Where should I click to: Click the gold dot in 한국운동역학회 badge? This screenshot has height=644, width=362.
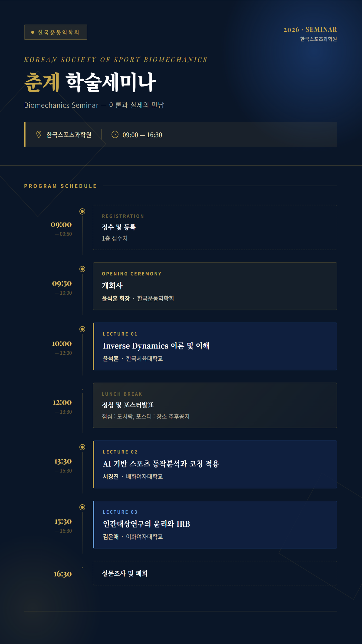[x=32, y=32]
